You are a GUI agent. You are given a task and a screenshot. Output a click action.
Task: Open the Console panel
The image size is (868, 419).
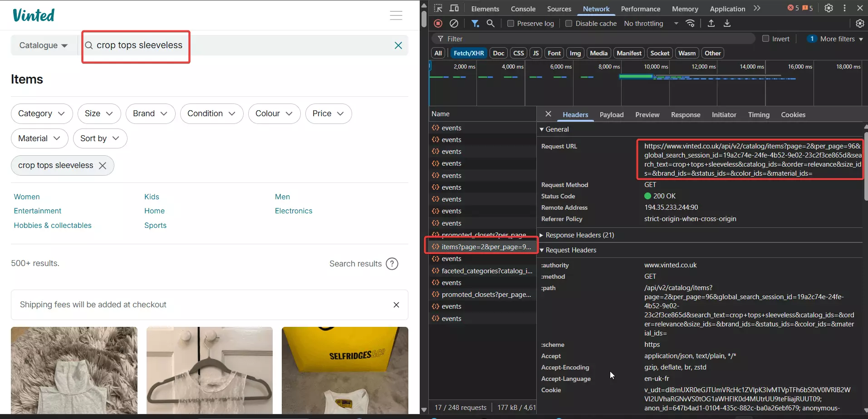(x=523, y=9)
